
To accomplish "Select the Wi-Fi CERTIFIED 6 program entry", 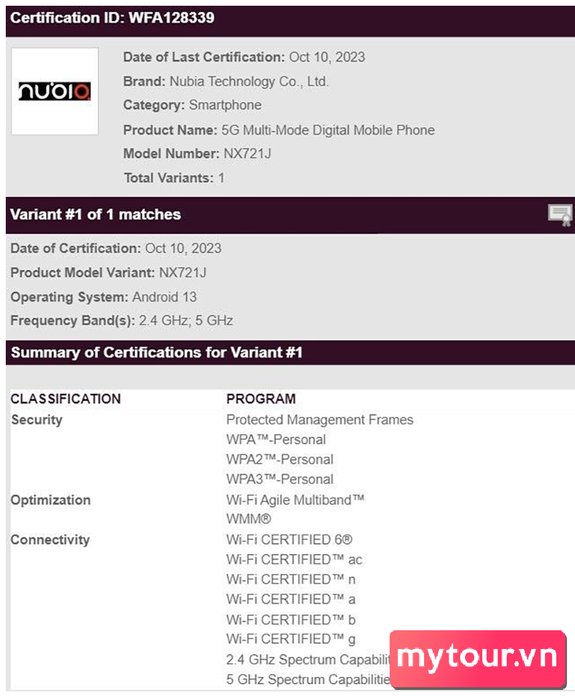I will [289, 540].
